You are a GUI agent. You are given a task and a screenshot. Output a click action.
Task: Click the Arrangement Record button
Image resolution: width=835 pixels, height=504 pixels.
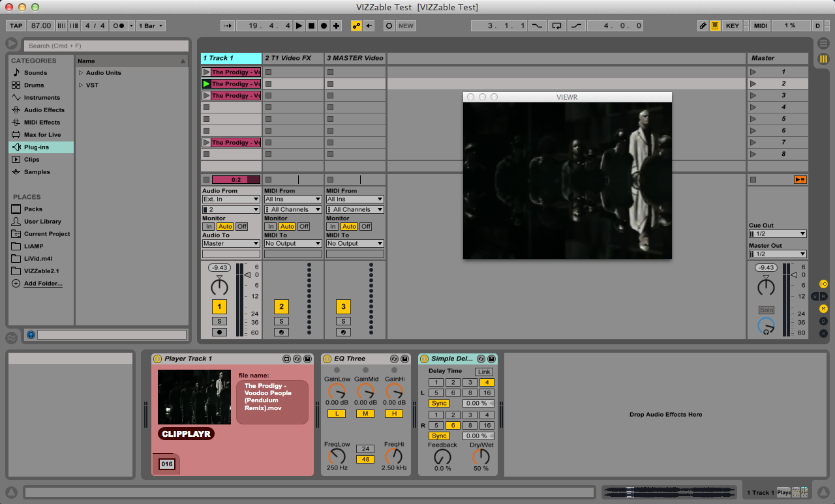coord(324,26)
